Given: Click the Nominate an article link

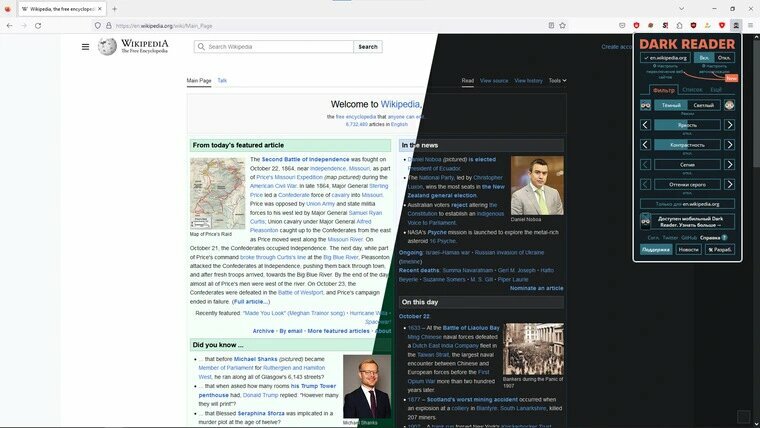Looking at the screenshot, I should pyautogui.click(x=537, y=288).
